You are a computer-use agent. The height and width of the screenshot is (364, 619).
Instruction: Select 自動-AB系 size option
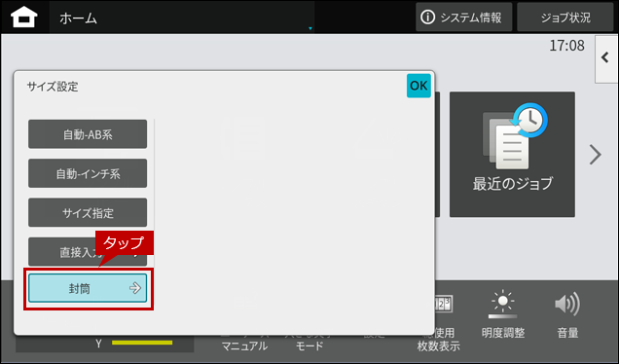coord(88,134)
